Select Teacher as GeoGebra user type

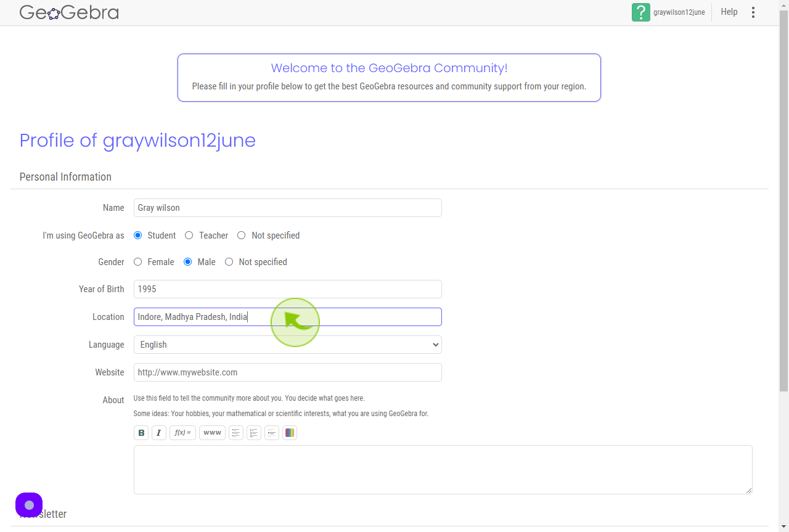pos(189,235)
